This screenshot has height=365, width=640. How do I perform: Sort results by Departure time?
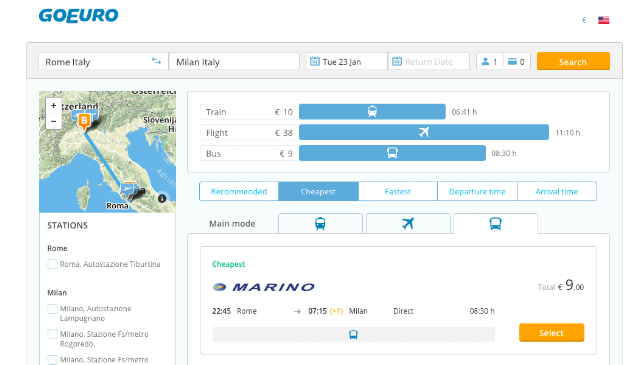(x=477, y=191)
